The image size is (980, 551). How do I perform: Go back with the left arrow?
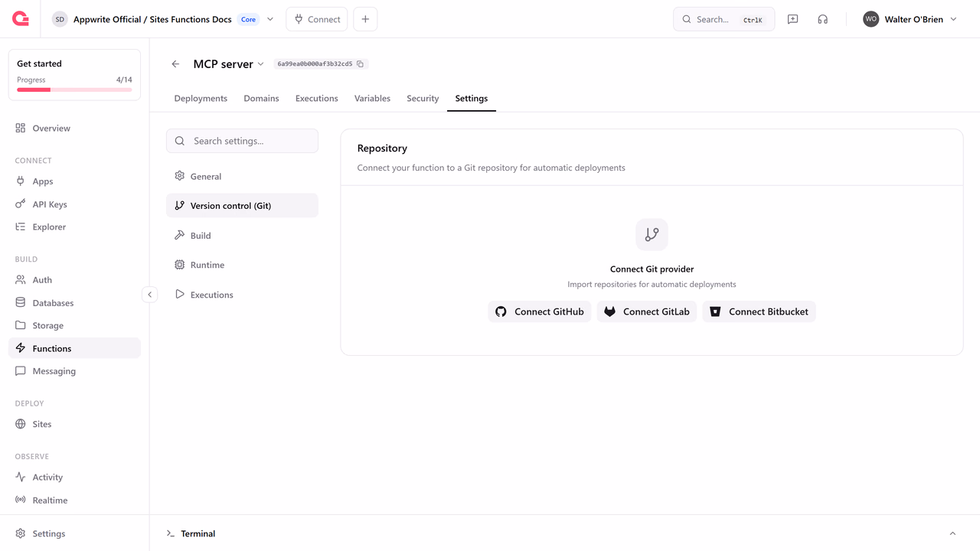(x=175, y=64)
